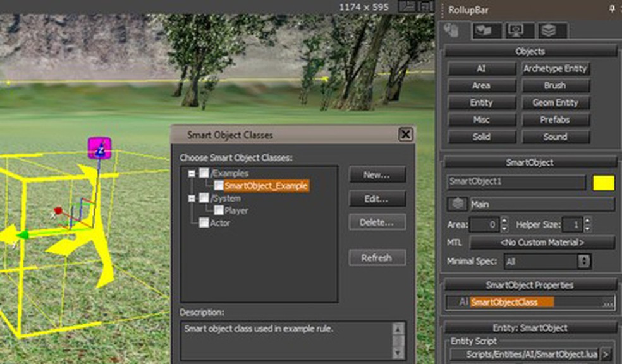The height and width of the screenshot is (364, 622).
Task: Check the SmartObject_Example class checkbox
Action: 219,186
